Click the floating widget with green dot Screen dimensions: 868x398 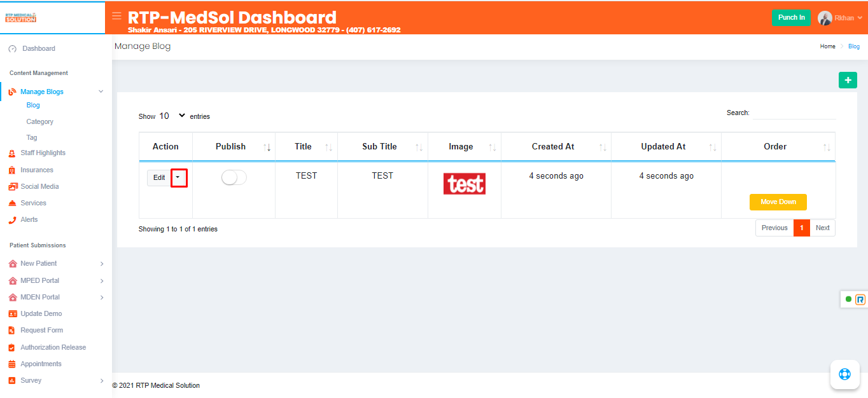[855, 299]
